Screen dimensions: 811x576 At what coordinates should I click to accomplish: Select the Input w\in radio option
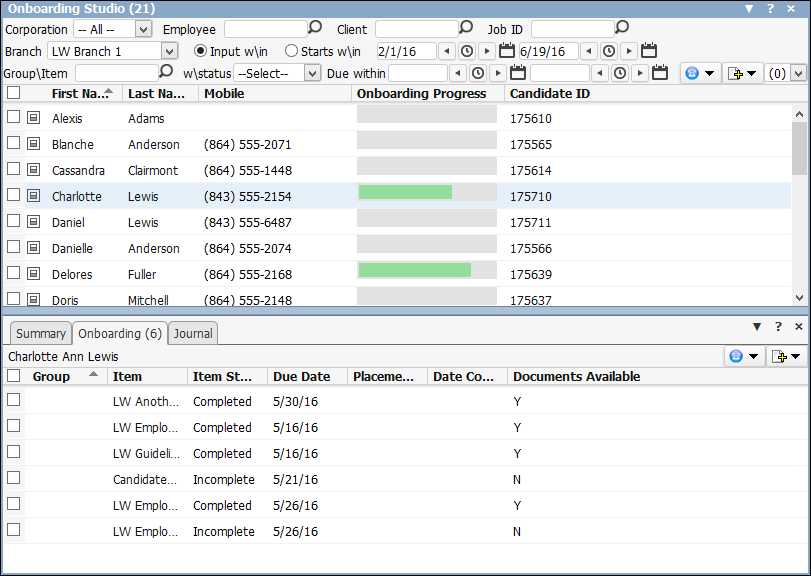201,51
